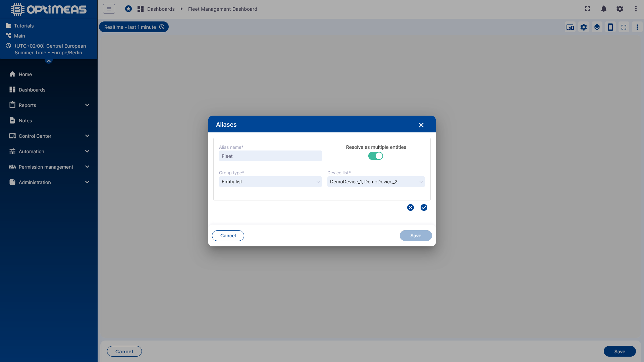This screenshot has height=362, width=644.
Task: Open top bar more options menu
Action: pyautogui.click(x=636, y=9)
